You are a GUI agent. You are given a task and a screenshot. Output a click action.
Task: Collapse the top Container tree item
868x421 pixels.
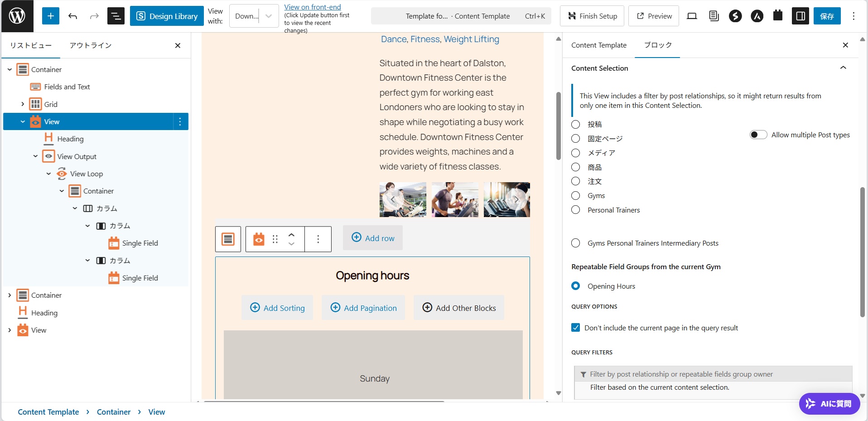[x=10, y=69]
